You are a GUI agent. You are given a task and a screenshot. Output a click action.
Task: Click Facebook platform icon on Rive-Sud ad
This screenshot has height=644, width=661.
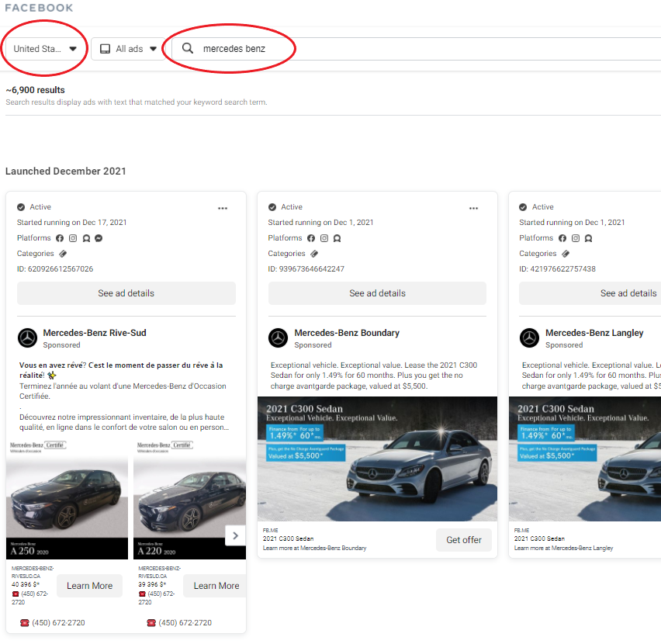pos(60,238)
